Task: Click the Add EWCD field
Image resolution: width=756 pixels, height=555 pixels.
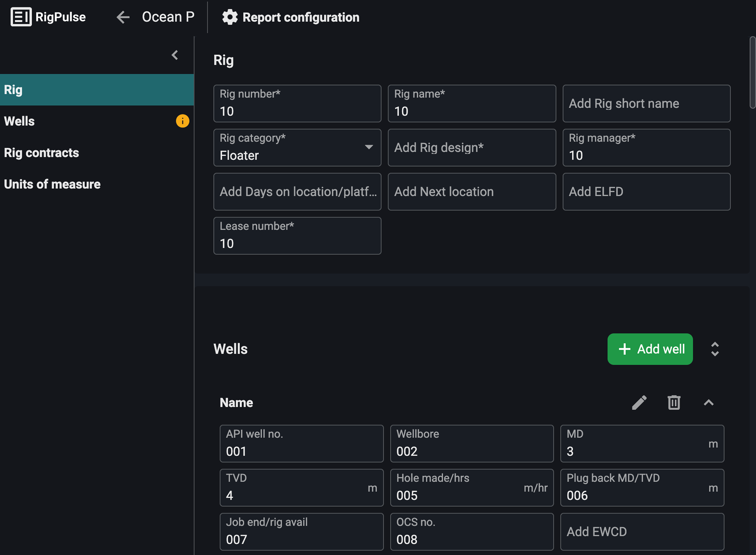Action: (642, 532)
